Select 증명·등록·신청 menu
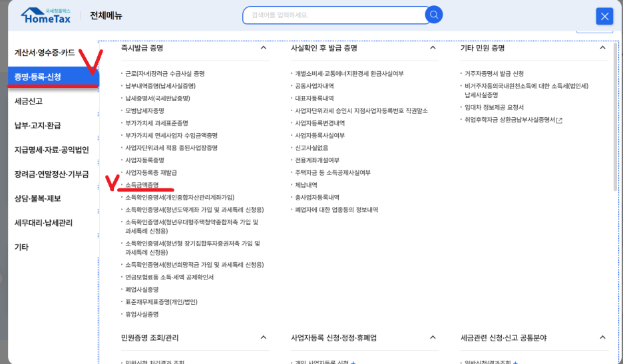The width and height of the screenshot is (623, 364). 53,77
